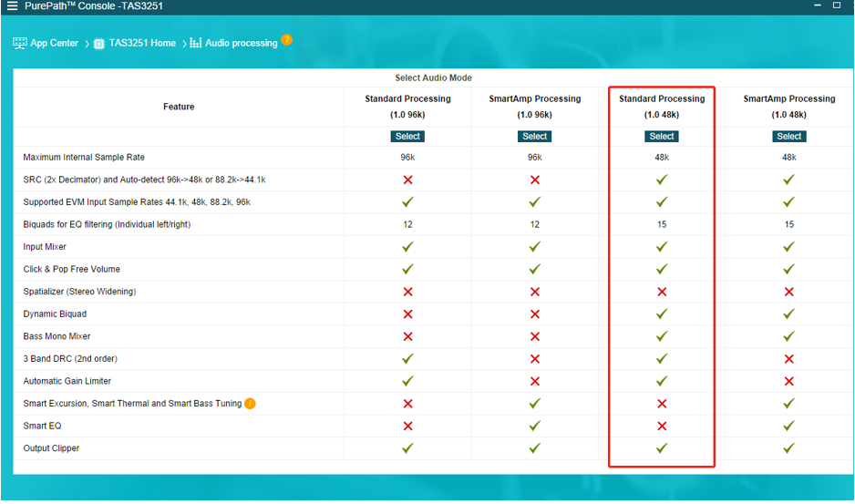The image size is (855, 504).
Task: Go to App Center breadcrumb
Action: pyautogui.click(x=54, y=43)
